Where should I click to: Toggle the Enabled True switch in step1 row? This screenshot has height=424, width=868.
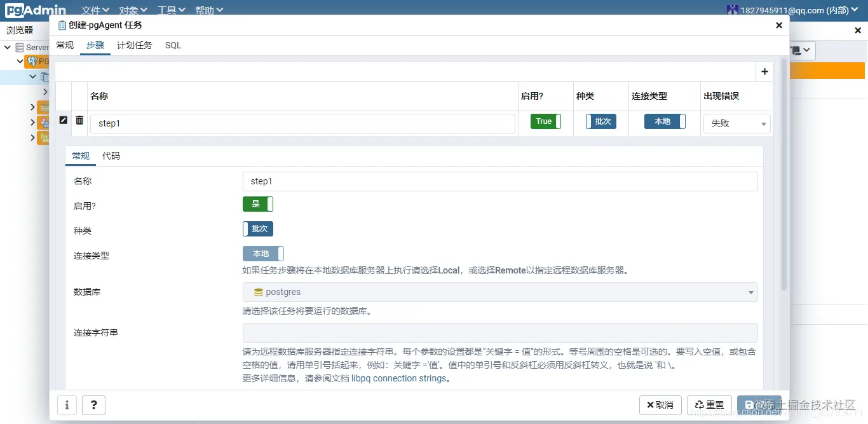click(x=546, y=121)
